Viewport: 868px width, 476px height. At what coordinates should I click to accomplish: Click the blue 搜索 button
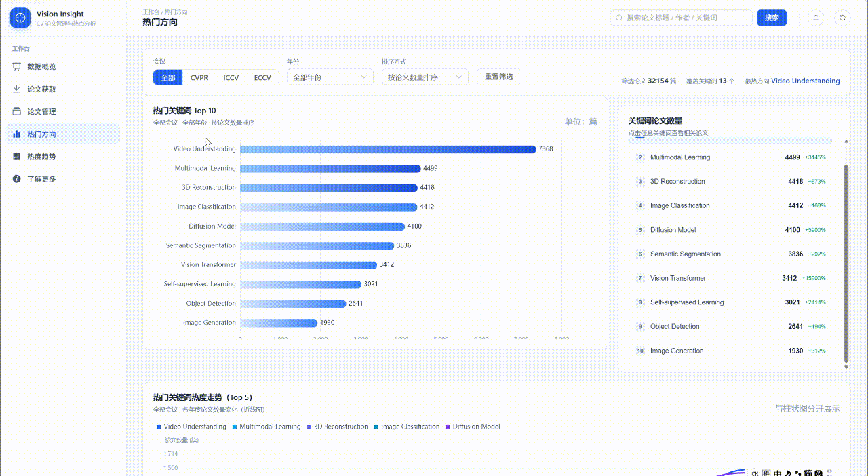772,18
